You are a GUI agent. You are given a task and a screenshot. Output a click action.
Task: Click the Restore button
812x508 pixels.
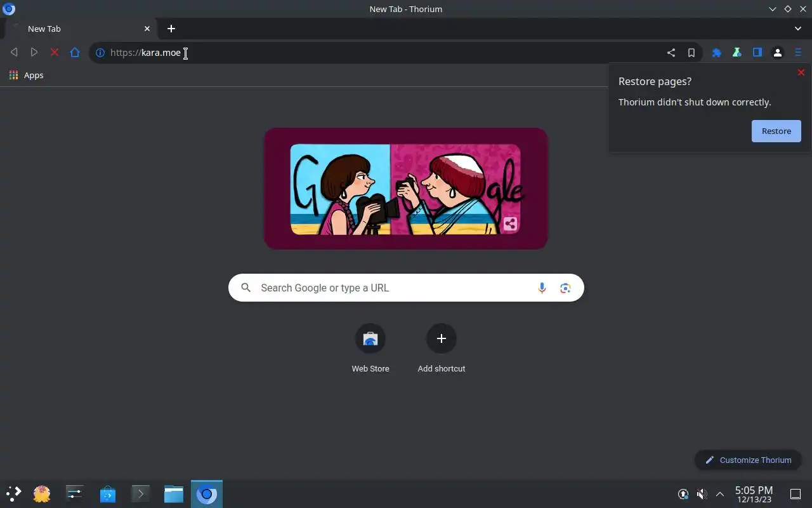coord(776,131)
